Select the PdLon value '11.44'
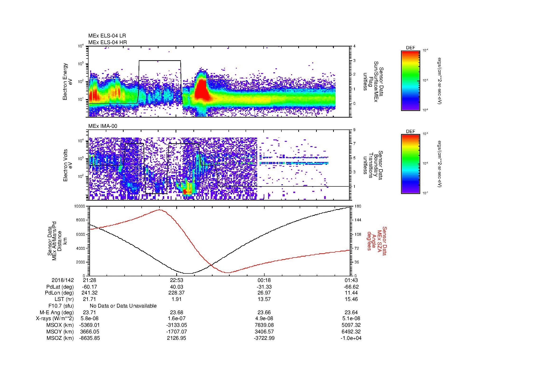555x392 pixels. tap(351, 293)
